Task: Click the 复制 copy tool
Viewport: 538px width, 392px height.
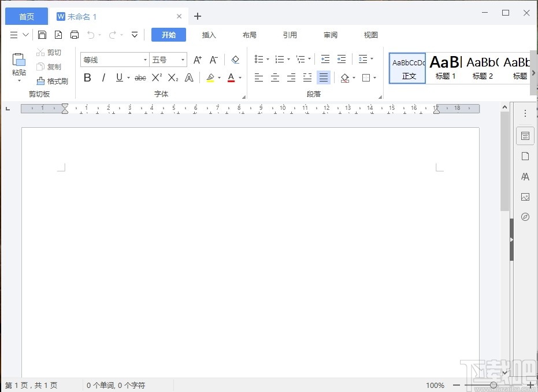Action: 50,66
